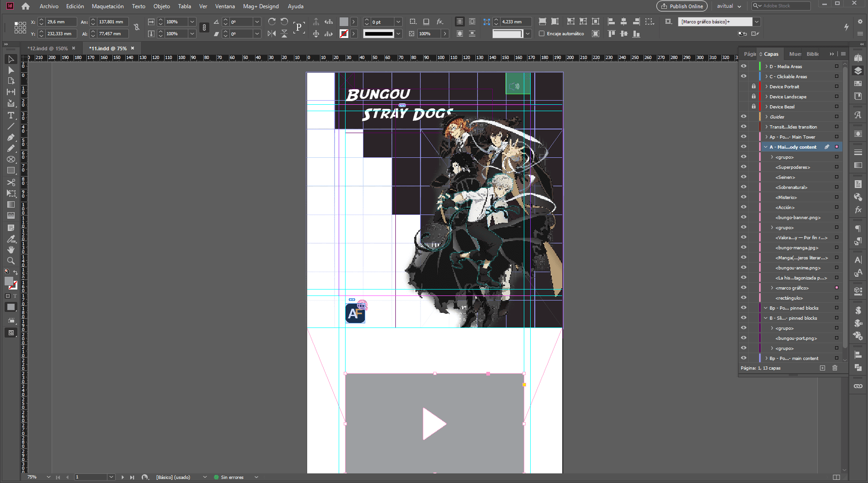
Task: Click the Publish Online button
Action: 682,6
